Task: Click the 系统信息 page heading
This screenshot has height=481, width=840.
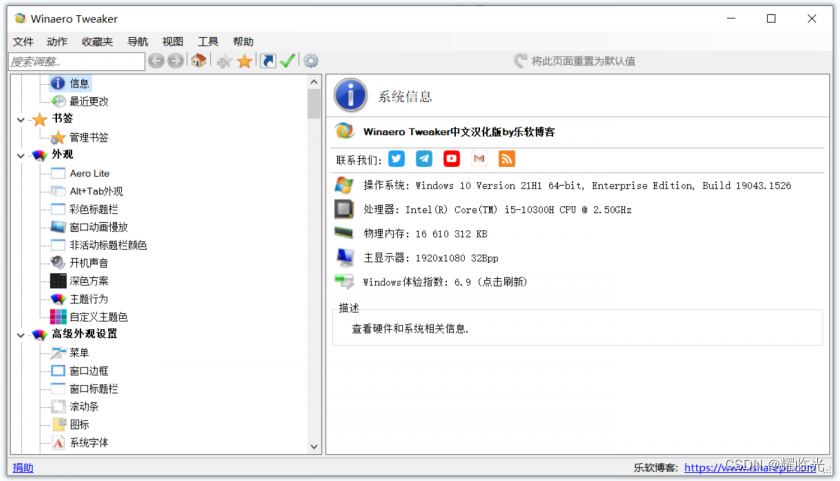Action: [405, 96]
